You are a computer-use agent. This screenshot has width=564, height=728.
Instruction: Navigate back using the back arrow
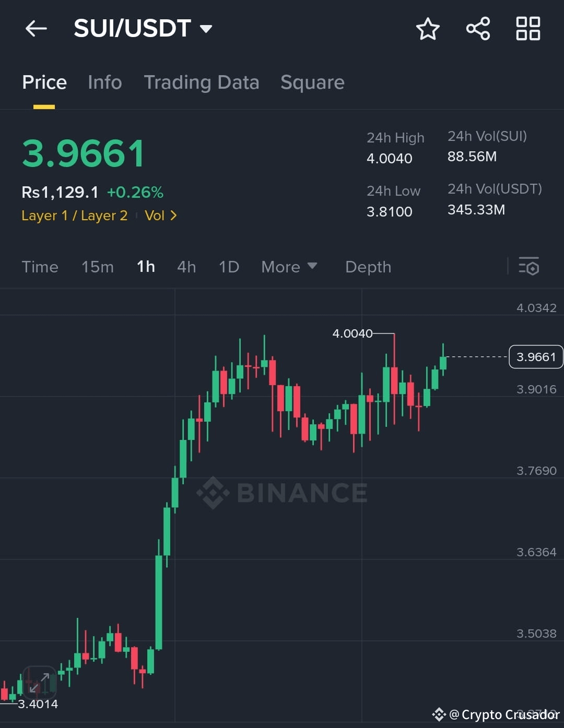(x=36, y=29)
